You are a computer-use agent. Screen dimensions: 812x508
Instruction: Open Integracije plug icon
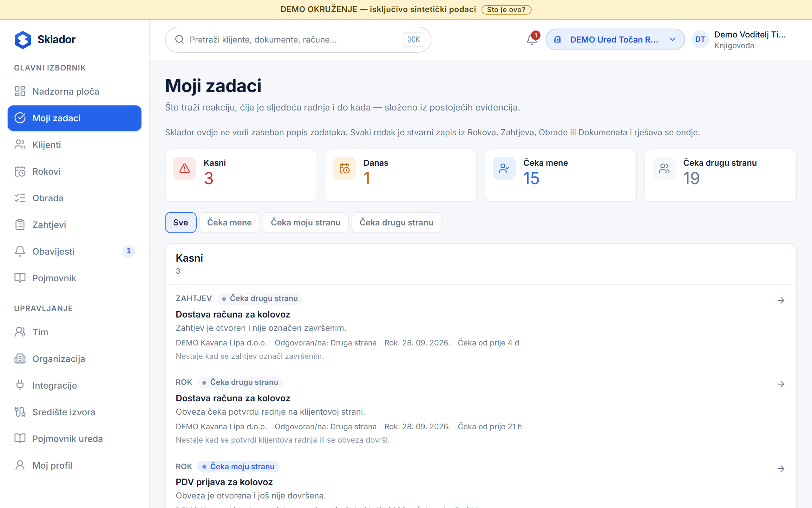(x=20, y=385)
